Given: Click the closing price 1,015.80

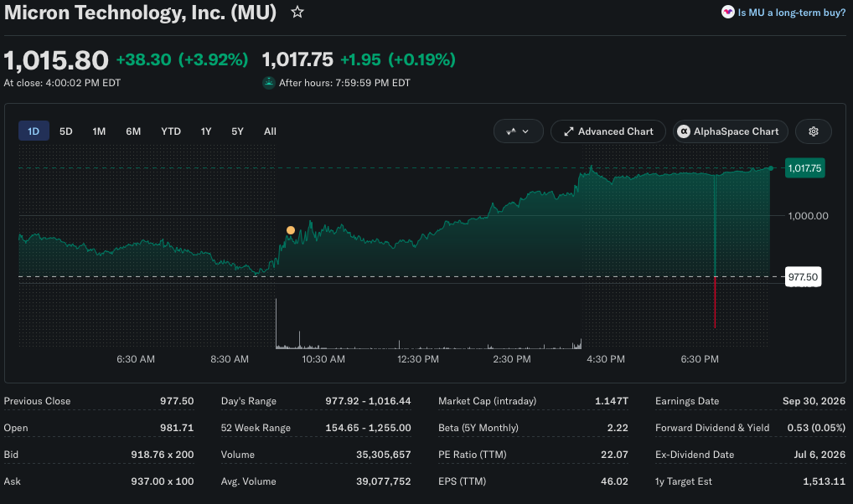Looking at the screenshot, I should pyautogui.click(x=56, y=59).
